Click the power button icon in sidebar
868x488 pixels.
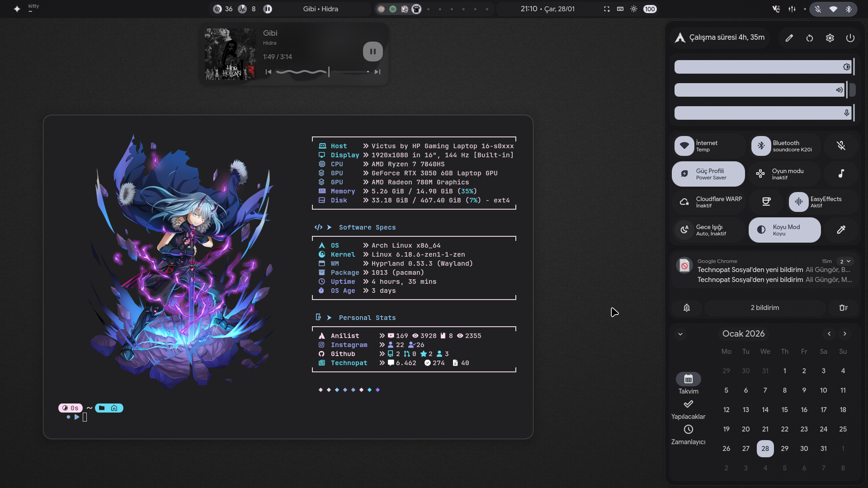coord(850,38)
